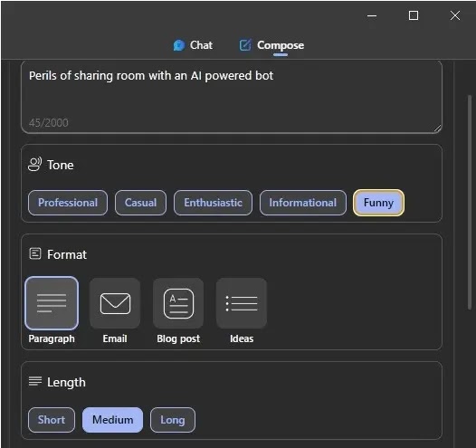The width and height of the screenshot is (476, 448).
Task: Open the Compose tab
Action: [271, 45]
